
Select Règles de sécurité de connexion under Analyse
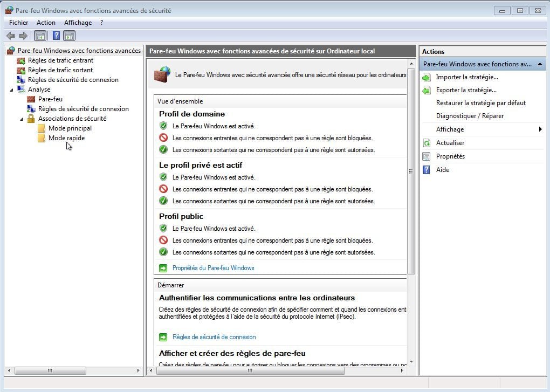(x=84, y=109)
